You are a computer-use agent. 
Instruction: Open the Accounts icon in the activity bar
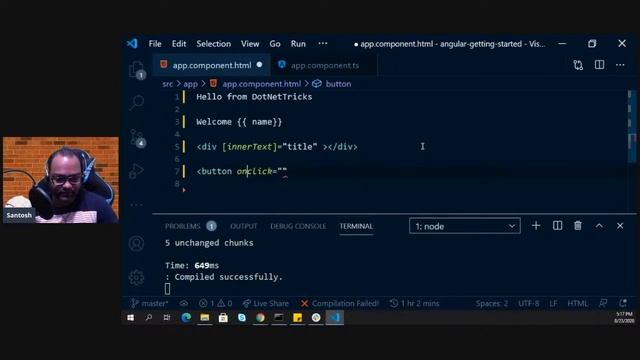tap(136, 244)
